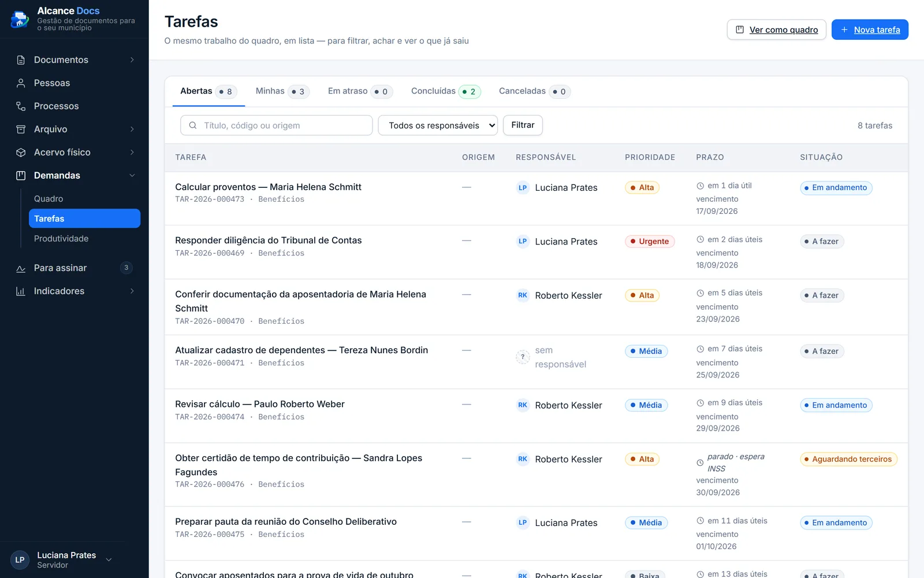Click the clock icon next to 'em 1 dia útil'
This screenshot has width=924, height=578.
tap(700, 186)
